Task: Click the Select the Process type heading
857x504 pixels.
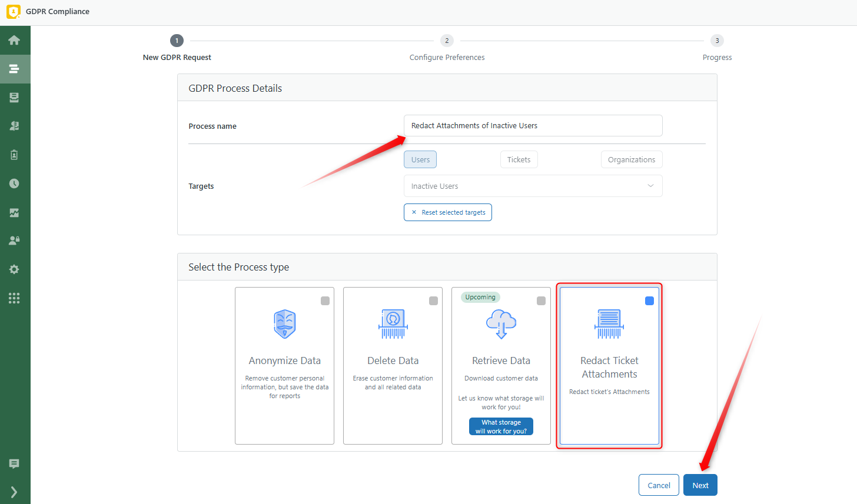Action: [239, 267]
